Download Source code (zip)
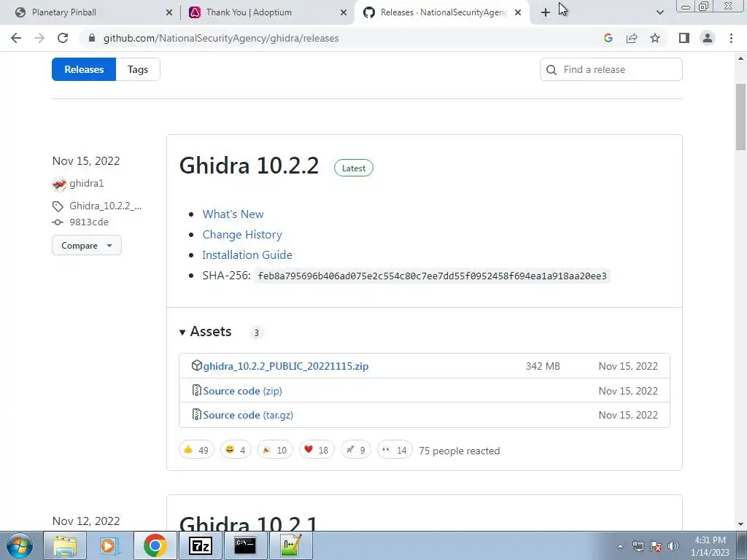Image resolution: width=747 pixels, height=560 pixels. [242, 391]
